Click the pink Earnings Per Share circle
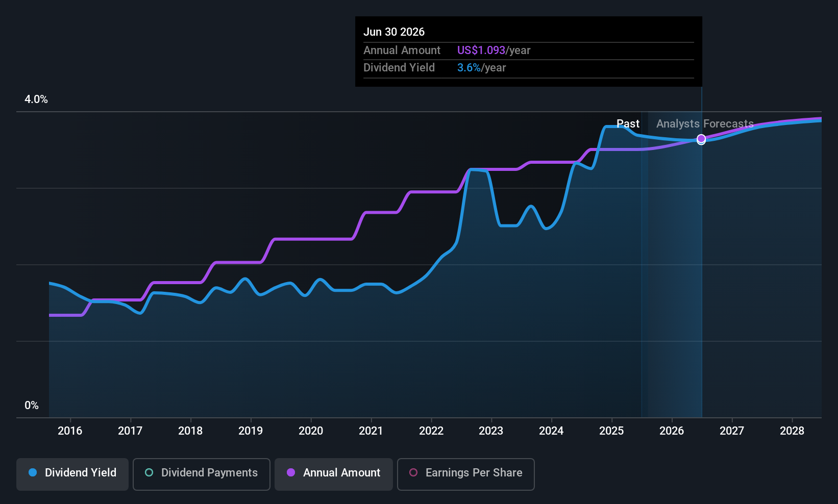 (x=413, y=473)
